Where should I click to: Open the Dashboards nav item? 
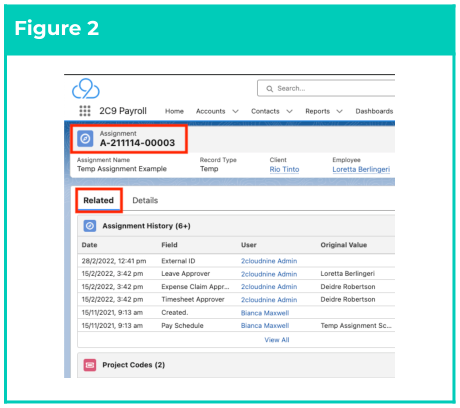coord(374,111)
